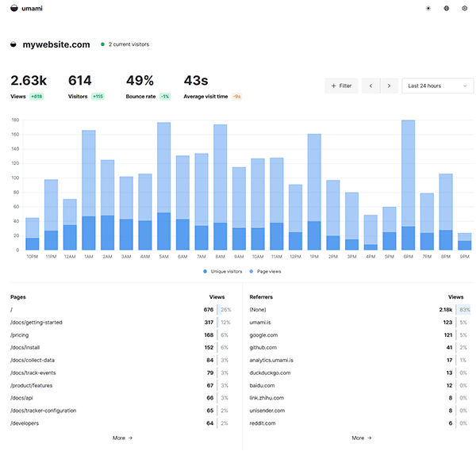The image size is (476, 451).
Task: Click More link under Referrers
Action: 362,438
